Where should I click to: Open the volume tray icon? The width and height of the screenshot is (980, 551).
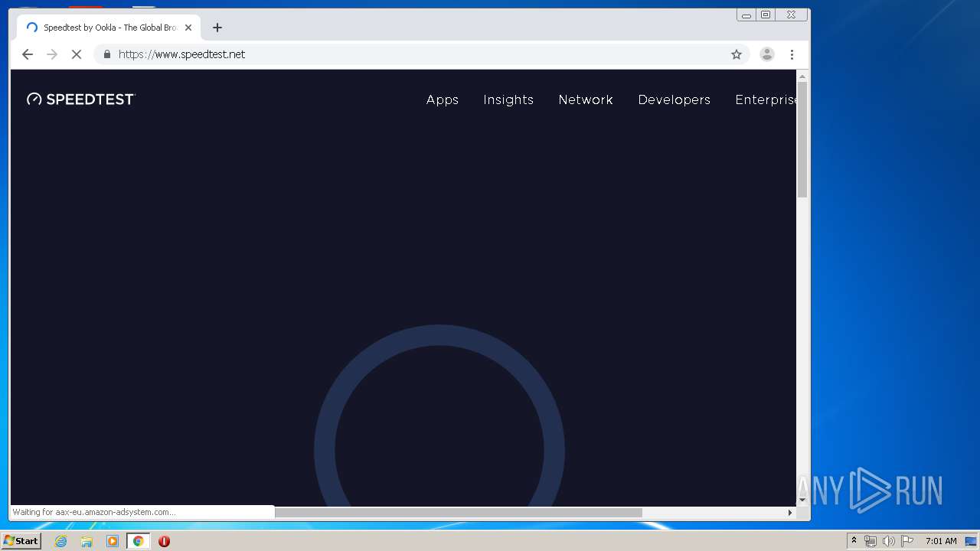coord(889,541)
